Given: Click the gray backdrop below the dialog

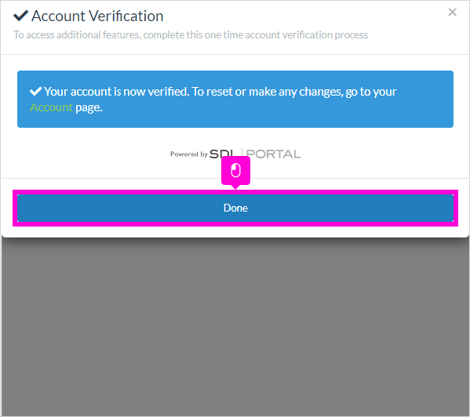Looking at the screenshot, I should coord(235,327).
